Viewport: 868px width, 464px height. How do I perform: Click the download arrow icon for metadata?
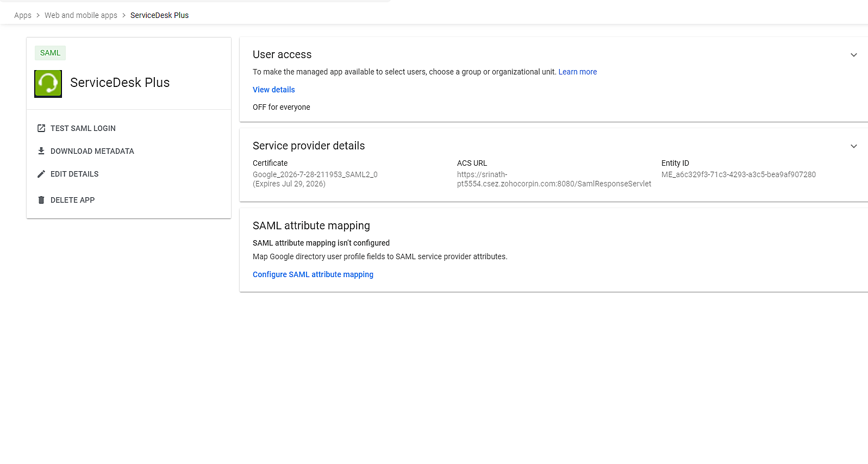(41, 151)
